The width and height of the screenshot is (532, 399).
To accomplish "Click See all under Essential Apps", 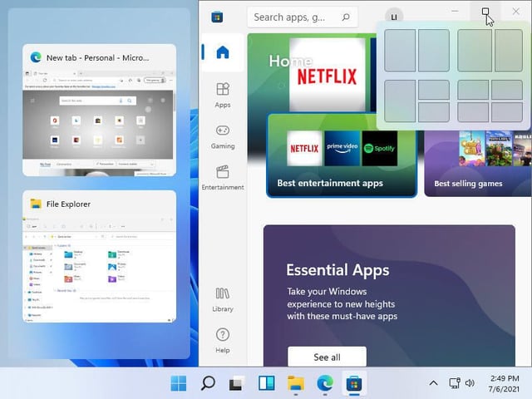I will click(x=327, y=357).
